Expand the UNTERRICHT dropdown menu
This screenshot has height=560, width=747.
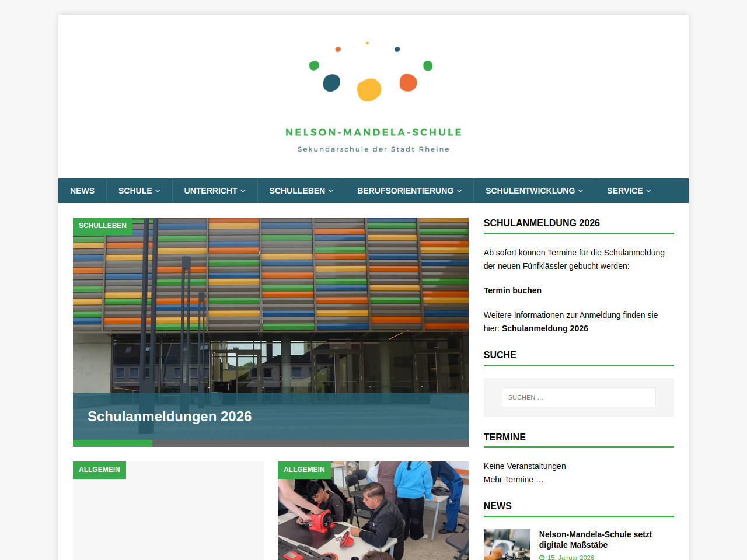pyautogui.click(x=214, y=191)
